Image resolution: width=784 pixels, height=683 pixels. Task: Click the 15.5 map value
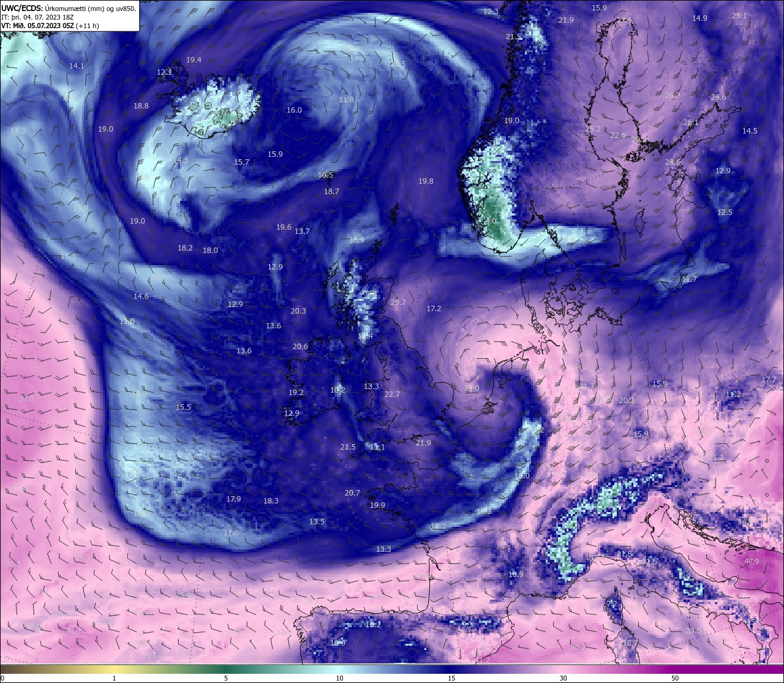tap(183, 407)
